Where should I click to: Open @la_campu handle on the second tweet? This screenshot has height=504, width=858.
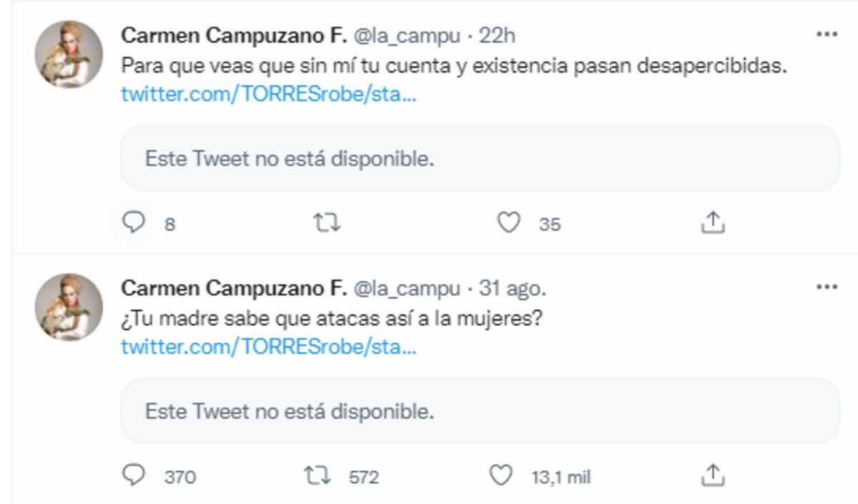(407, 288)
